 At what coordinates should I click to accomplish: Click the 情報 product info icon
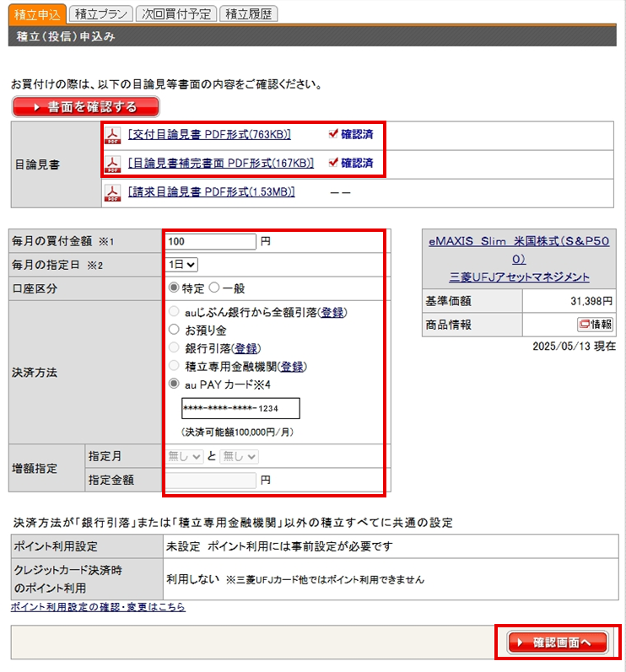[595, 325]
